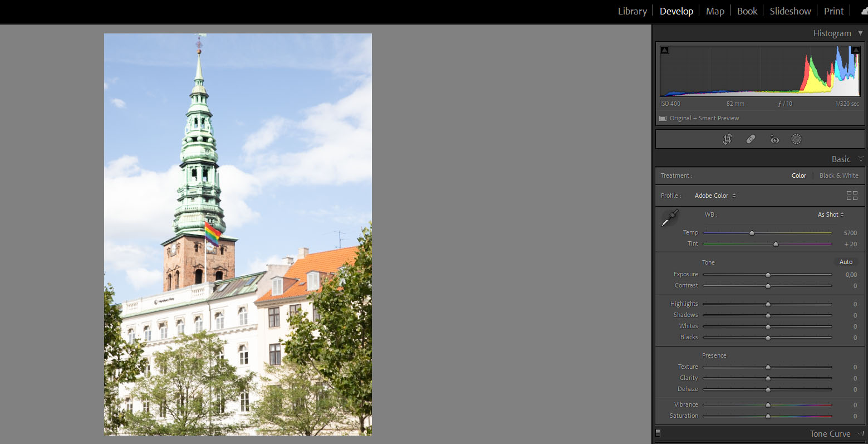Toggle the Tone Curve panel switch
Screen dimensions: 868x444
[658, 432]
